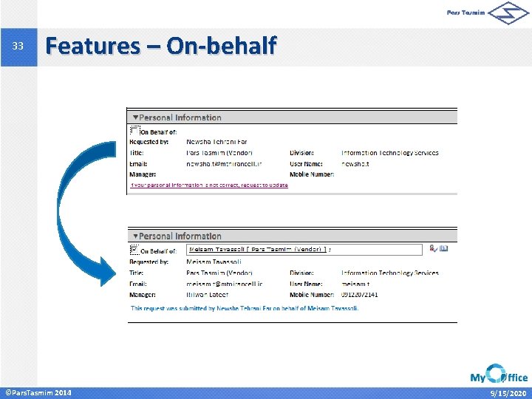Select the user name meisam.t
The width and height of the screenshot is (532, 399).
point(355,284)
